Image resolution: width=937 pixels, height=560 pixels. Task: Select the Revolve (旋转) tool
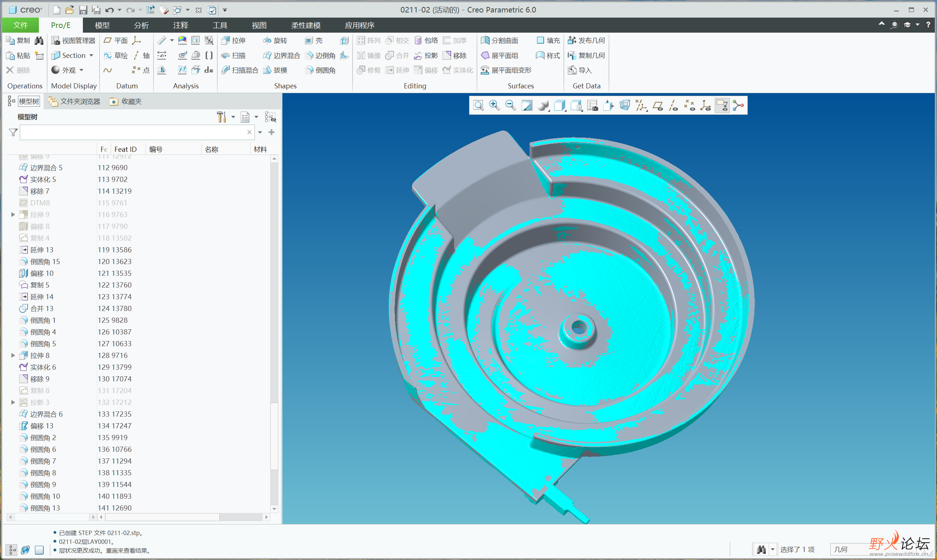(x=275, y=40)
